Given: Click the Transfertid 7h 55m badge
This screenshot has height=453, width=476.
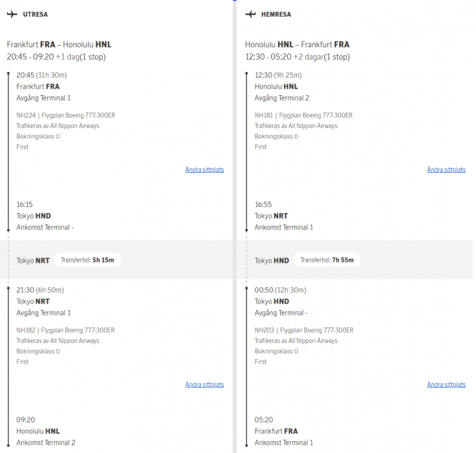Looking at the screenshot, I should pos(327,260).
